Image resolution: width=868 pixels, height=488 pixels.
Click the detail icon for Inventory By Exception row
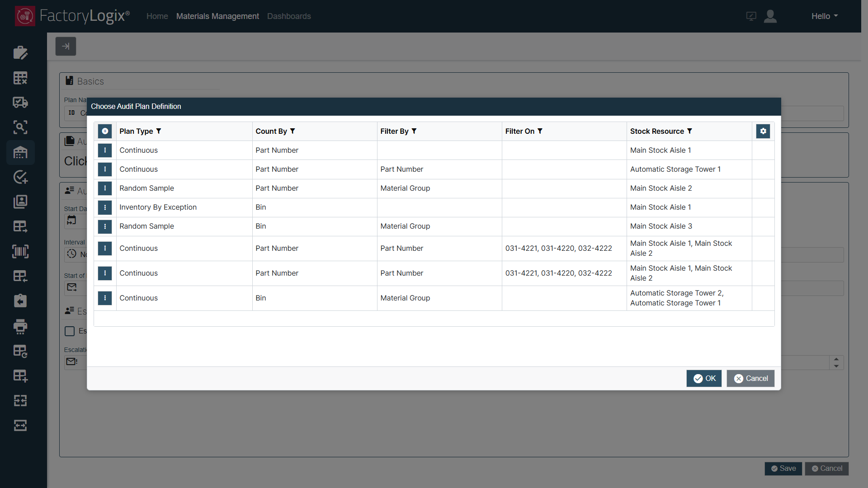[104, 207]
